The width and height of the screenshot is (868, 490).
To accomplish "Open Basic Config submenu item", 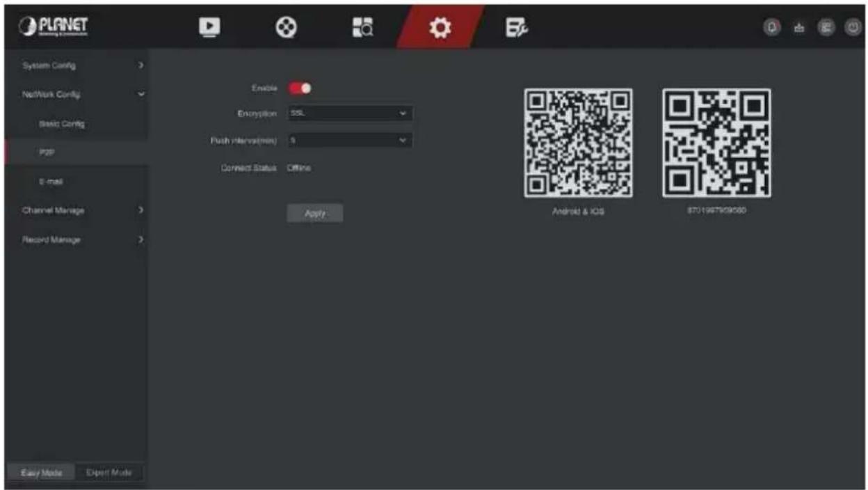I will click(76, 124).
